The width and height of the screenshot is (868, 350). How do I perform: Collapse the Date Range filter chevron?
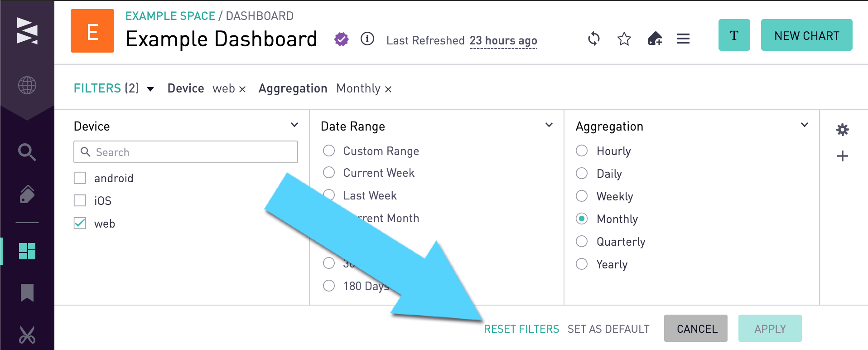pos(549,125)
